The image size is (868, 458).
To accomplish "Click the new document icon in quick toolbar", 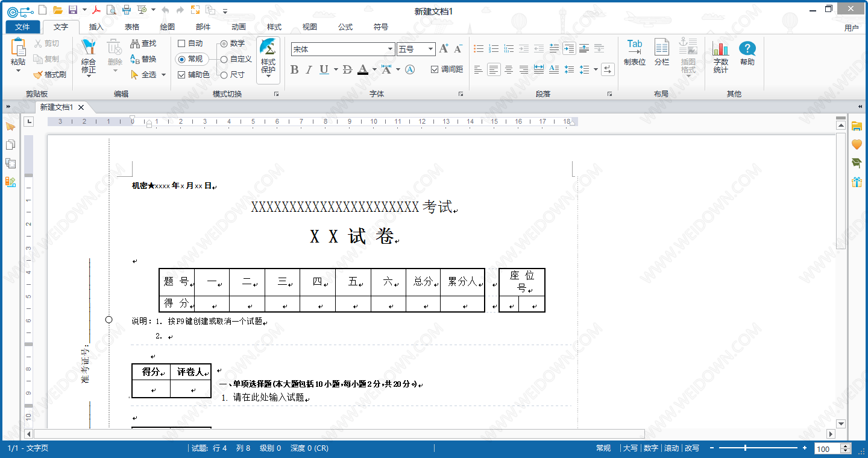I will click(x=42, y=10).
